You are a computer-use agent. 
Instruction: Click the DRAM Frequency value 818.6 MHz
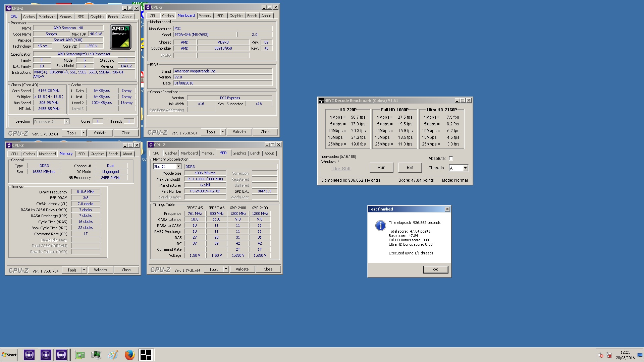(x=86, y=192)
